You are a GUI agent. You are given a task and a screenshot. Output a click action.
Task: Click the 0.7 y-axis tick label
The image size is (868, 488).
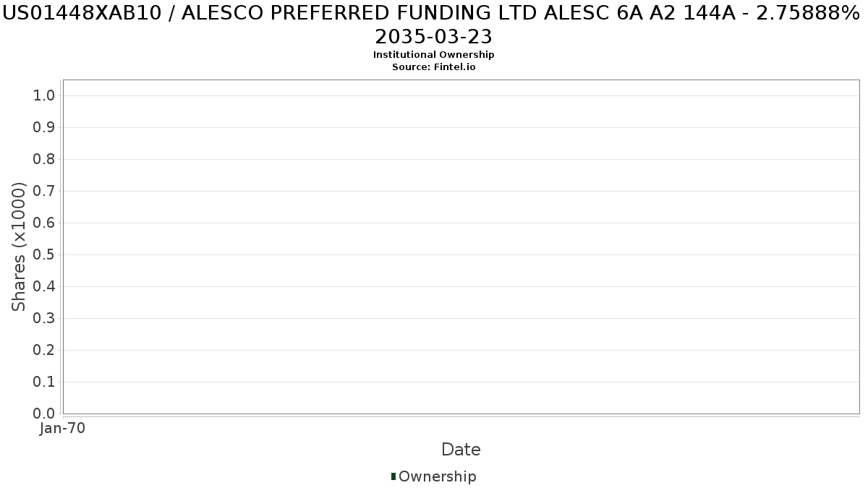[x=45, y=191]
